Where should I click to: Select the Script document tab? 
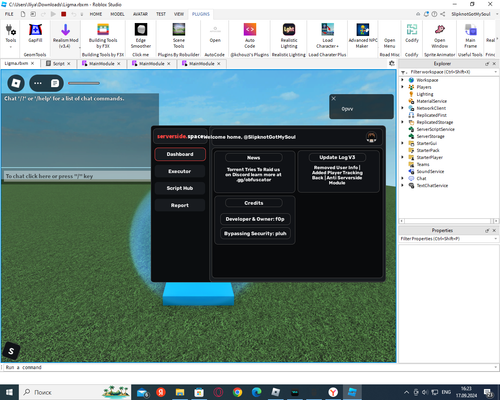[59, 63]
